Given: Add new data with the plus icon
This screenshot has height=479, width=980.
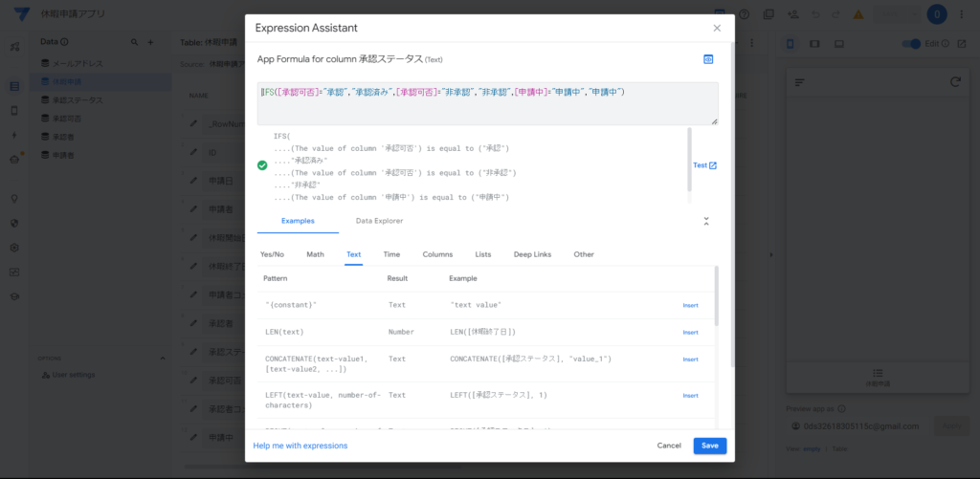Looking at the screenshot, I should pyautogui.click(x=150, y=42).
